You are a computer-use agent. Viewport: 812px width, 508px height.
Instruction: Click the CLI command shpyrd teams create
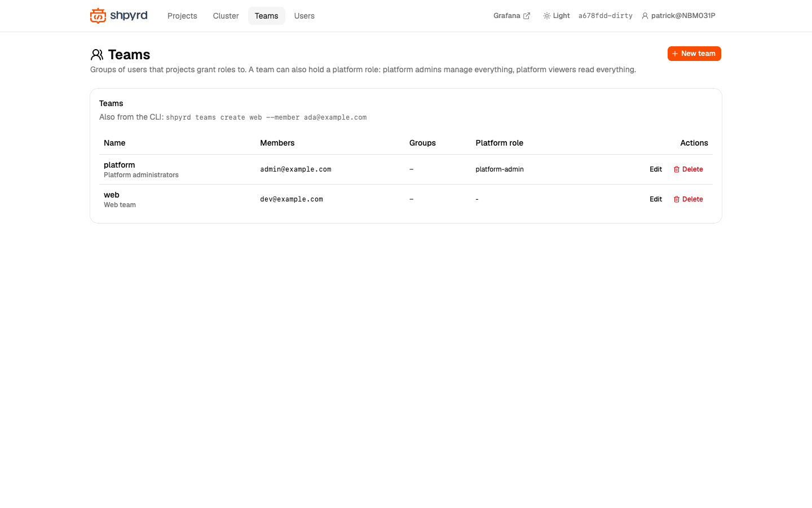266,117
